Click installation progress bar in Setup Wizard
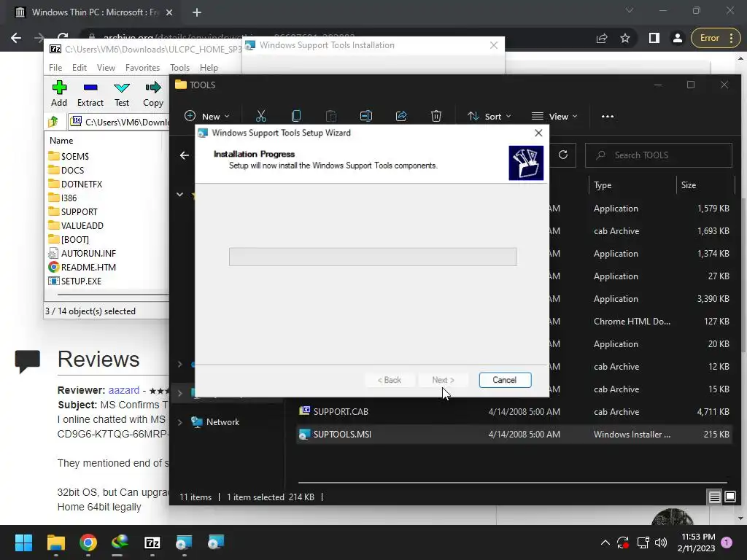The width and height of the screenshot is (747, 560). point(373,257)
